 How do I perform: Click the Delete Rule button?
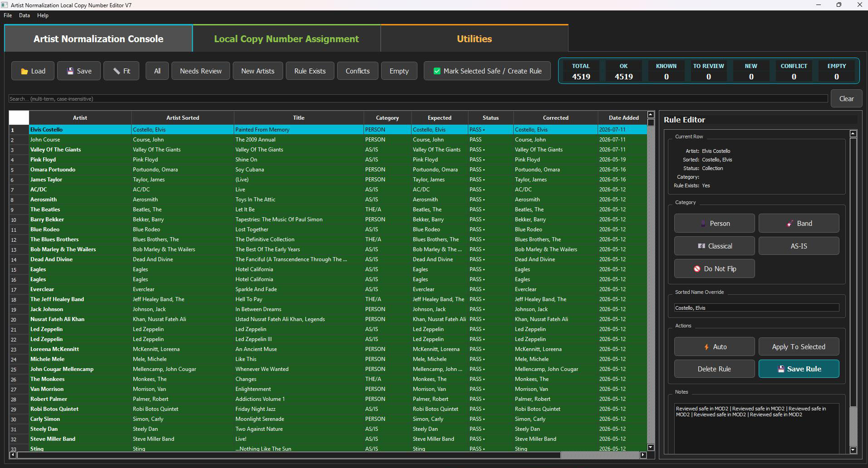[714, 369]
